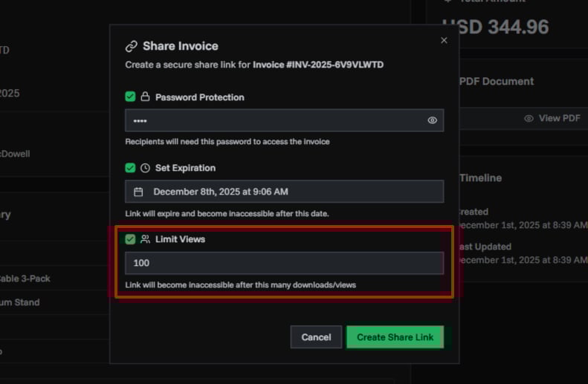The width and height of the screenshot is (588, 384).
Task: Click the PDF Document heading in background
Action: (497, 81)
